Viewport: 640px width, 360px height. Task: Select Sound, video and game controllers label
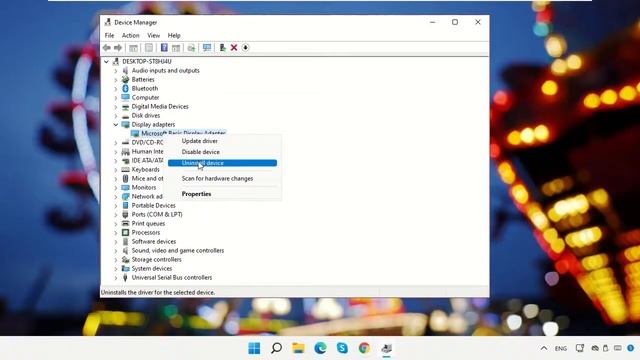click(178, 251)
